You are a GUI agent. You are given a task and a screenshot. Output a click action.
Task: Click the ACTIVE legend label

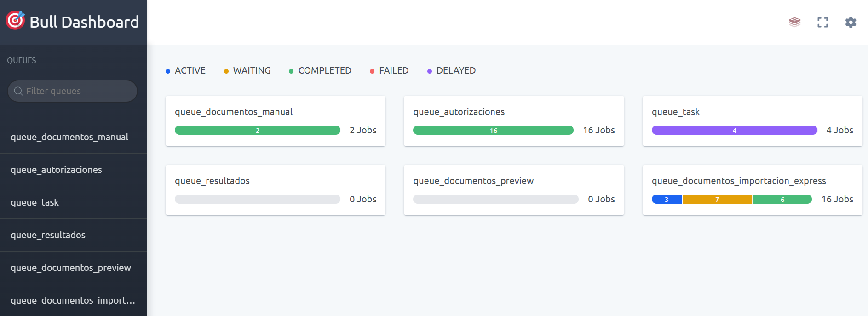(x=190, y=70)
